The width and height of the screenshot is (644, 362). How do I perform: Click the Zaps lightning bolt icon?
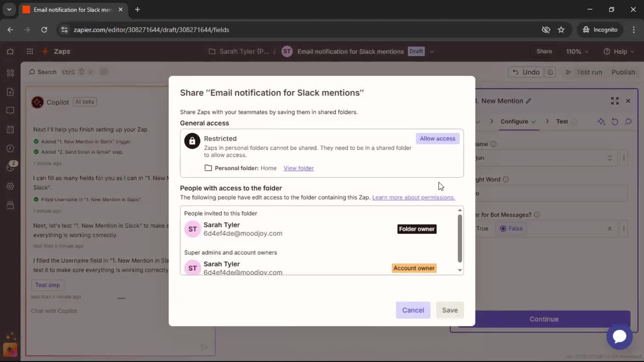pyautogui.click(x=45, y=51)
